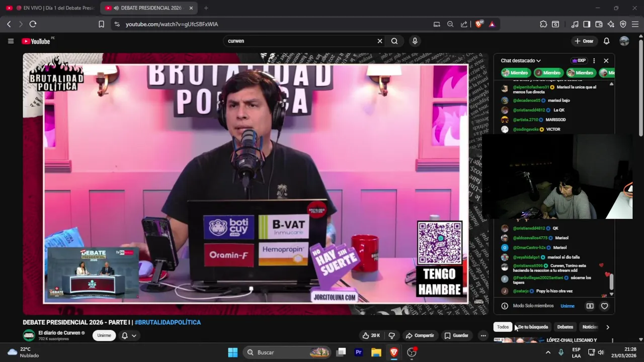
Task: Open Brave Wallet icon
Action: tap(599, 24)
